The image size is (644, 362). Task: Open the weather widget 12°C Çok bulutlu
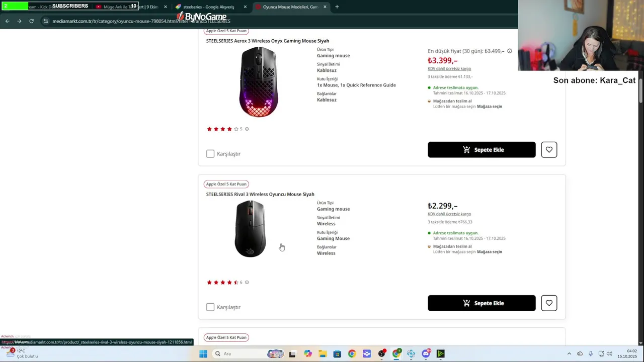click(22, 354)
